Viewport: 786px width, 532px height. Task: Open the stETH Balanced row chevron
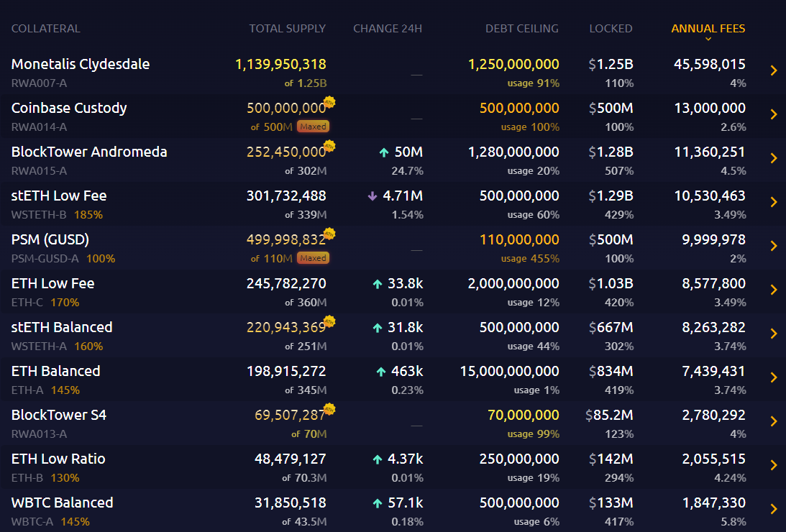tap(774, 334)
